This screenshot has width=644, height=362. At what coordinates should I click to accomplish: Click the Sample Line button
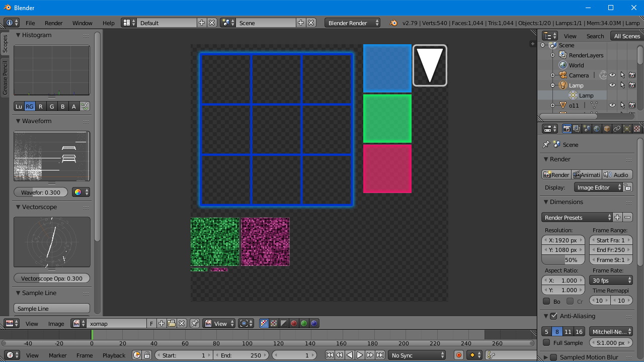[x=52, y=308]
